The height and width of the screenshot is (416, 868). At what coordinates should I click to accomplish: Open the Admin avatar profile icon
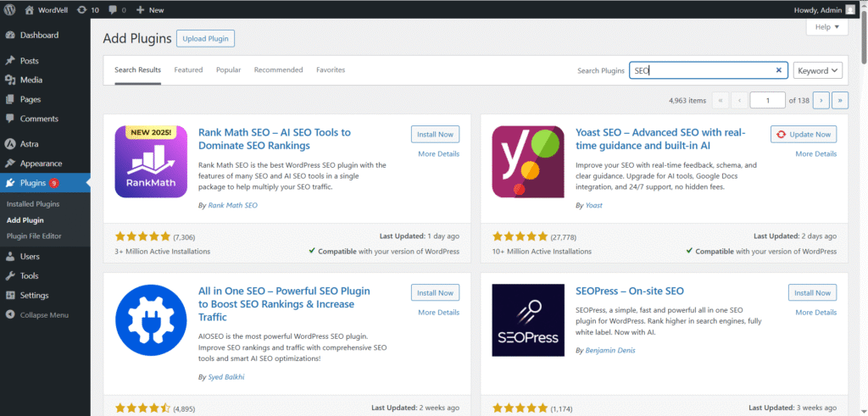point(849,9)
